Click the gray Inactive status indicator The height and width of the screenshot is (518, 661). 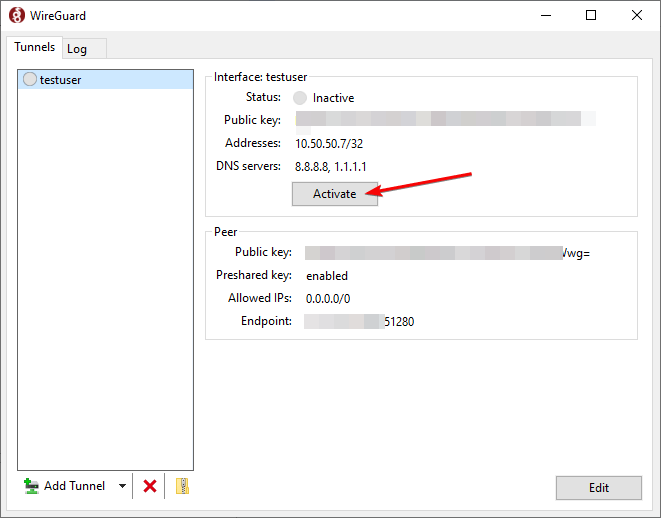tap(300, 98)
